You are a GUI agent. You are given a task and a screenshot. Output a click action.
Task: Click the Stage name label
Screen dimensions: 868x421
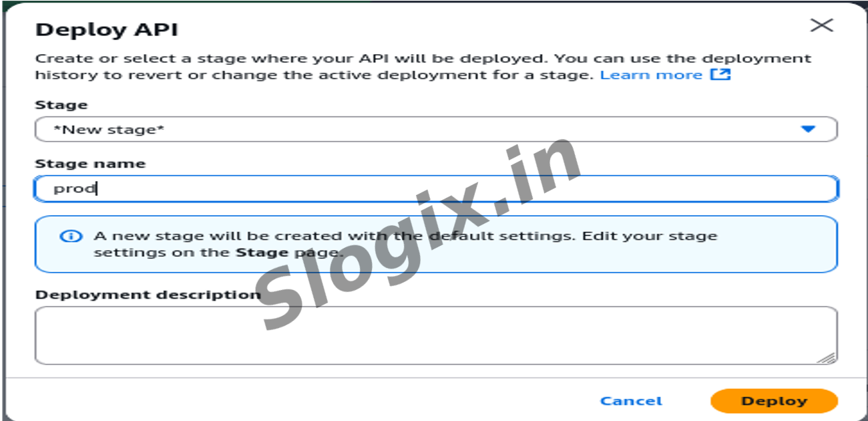pos(89,164)
